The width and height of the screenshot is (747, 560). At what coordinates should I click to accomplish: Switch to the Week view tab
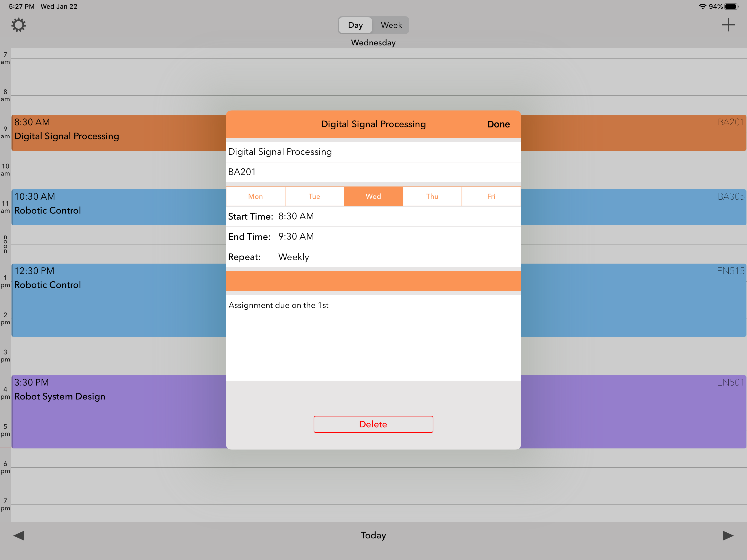coord(391,25)
